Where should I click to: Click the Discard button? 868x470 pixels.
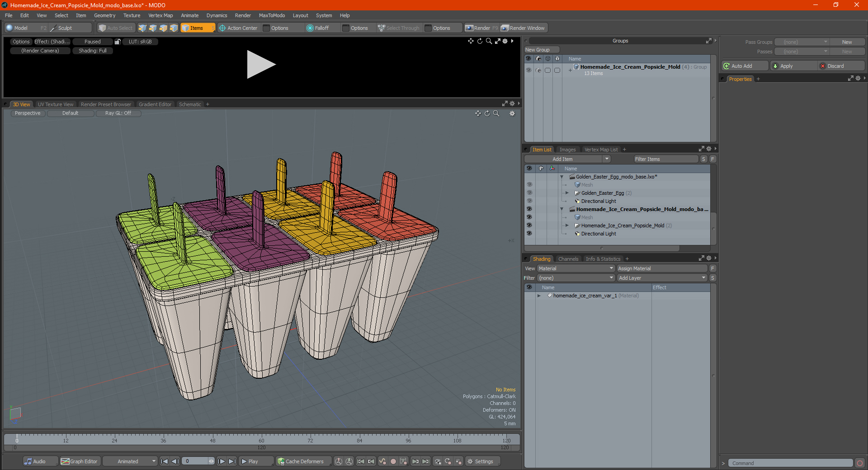841,66
